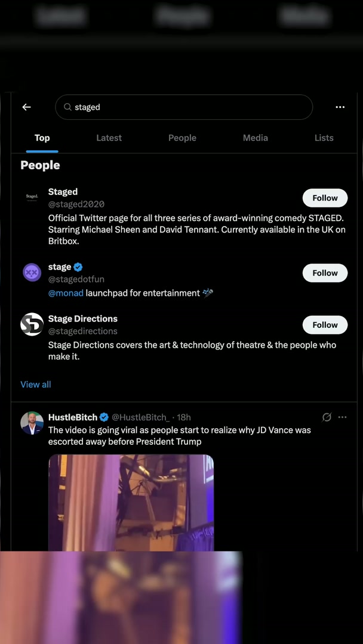Click the search field containing 'staged'

(185, 107)
